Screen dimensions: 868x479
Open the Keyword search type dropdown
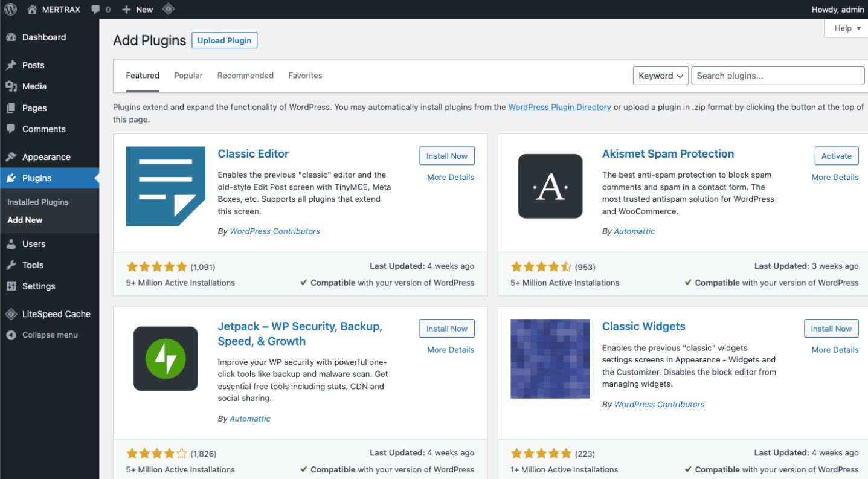click(x=661, y=76)
